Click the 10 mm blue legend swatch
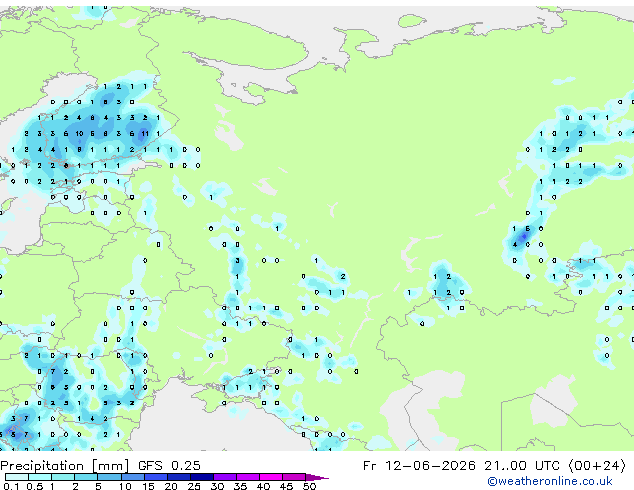 [133, 477]
